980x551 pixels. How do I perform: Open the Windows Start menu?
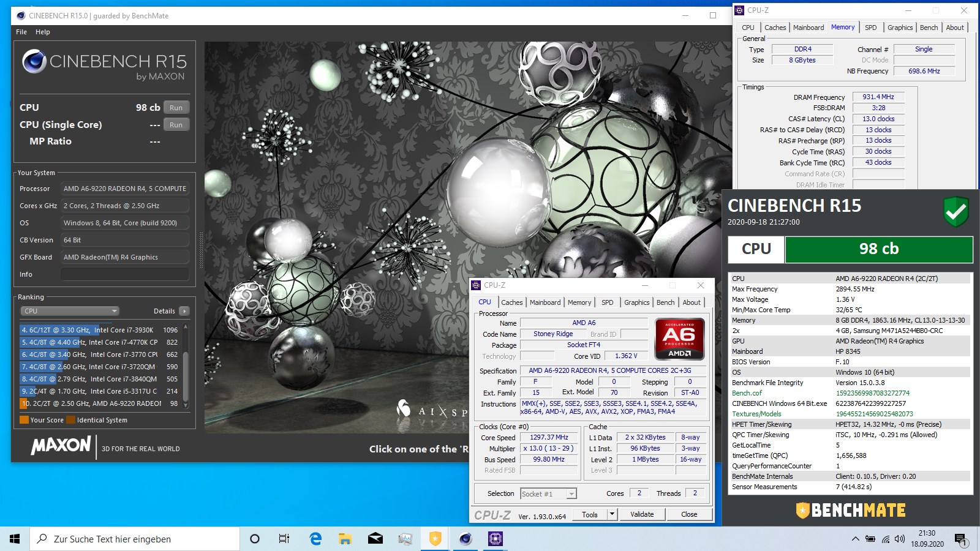point(15,539)
